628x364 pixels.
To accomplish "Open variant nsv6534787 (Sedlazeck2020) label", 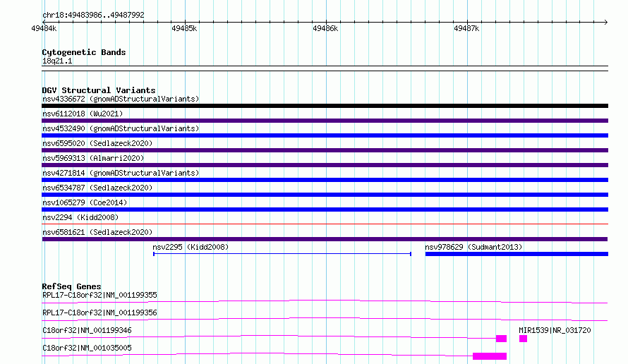I will point(97,188).
